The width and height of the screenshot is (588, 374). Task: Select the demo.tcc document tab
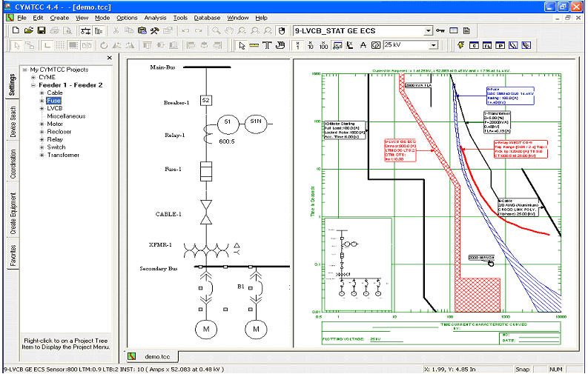pyautogui.click(x=151, y=356)
